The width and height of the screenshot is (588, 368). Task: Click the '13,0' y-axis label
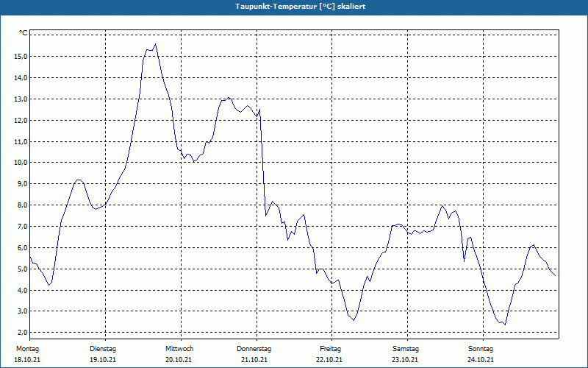(x=21, y=99)
